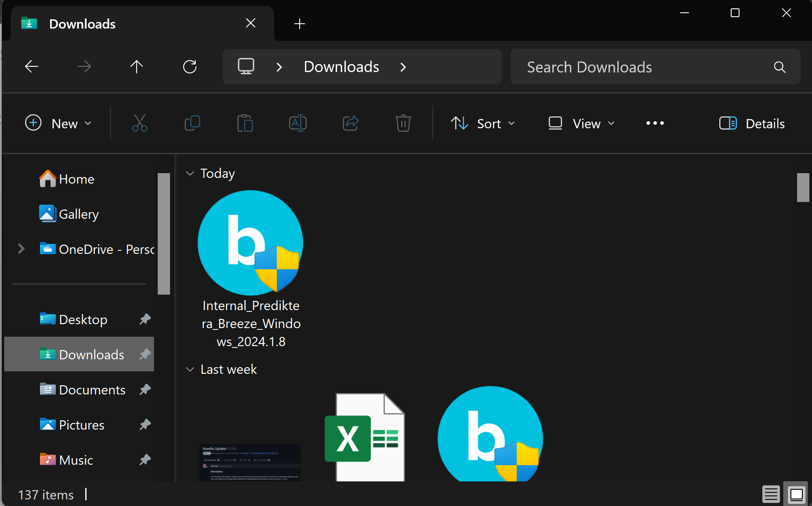Switch to large thumbnail layout via status bar
Screen dimensions: 812x506
pyautogui.click(x=796, y=494)
